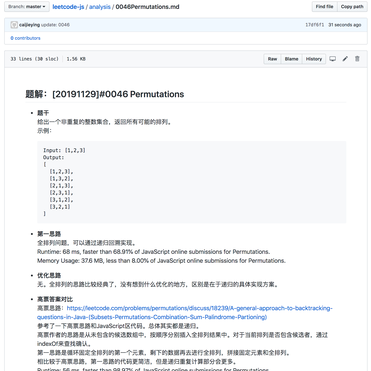Viewport: 371px width, 371px height.
Task: Open the file History
Action: click(314, 59)
